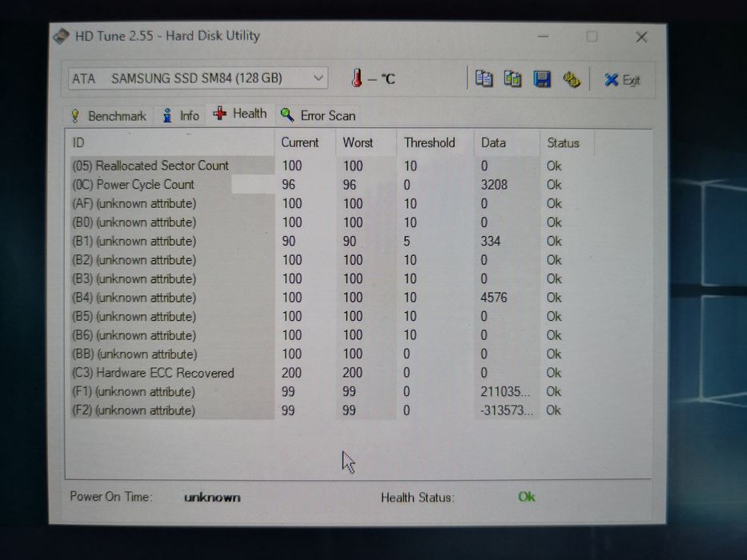This screenshot has width=747, height=560.
Task: Click the Current column header
Action: 305,143
